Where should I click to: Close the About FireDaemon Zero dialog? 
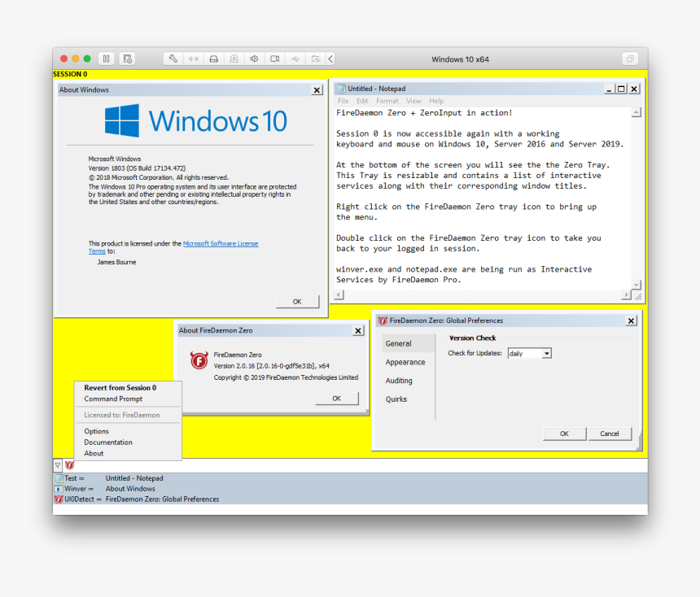pyautogui.click(x=358, y=330)
